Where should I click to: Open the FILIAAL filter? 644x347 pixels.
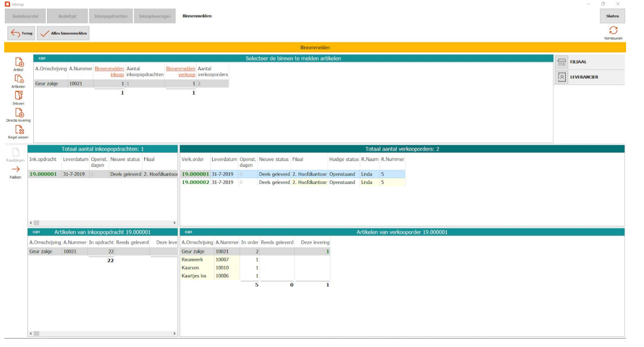[x=589, y=62]
